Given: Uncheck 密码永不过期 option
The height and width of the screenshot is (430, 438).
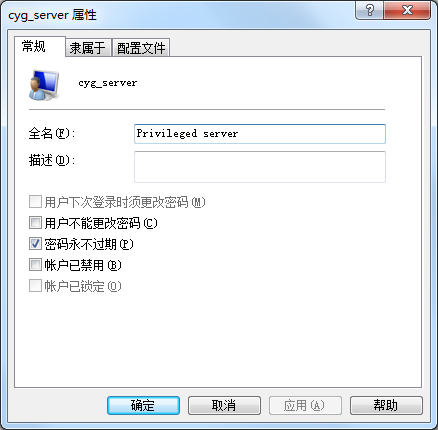Looking at the screenshot, I should click(x=35, y=244).
